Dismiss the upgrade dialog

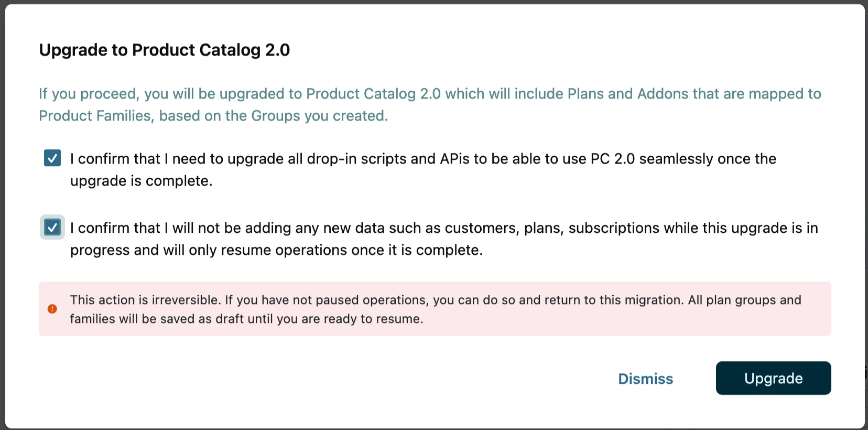click(645, 379)
